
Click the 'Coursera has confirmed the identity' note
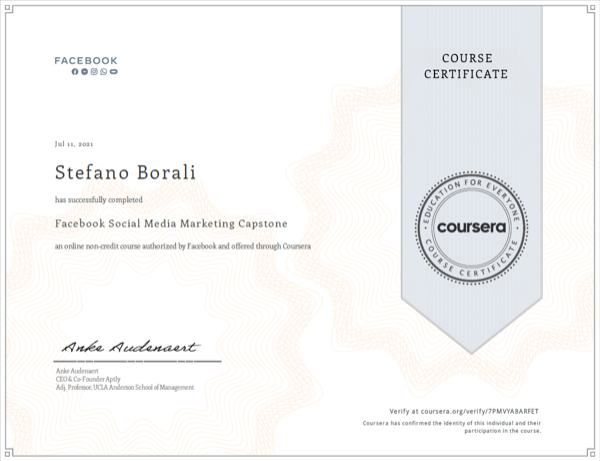452,427
